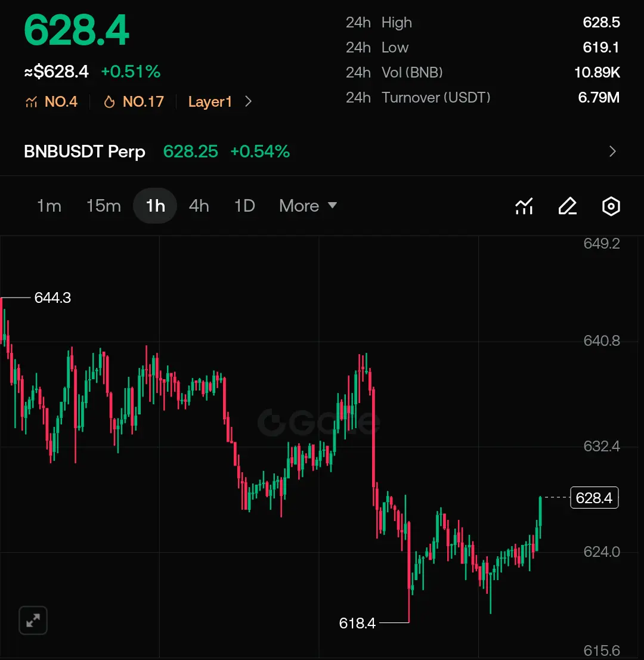Viewport: 644px width, 660px height.
Task: Click the market cap rank icon before NO.4
Action: click(31, 102)
